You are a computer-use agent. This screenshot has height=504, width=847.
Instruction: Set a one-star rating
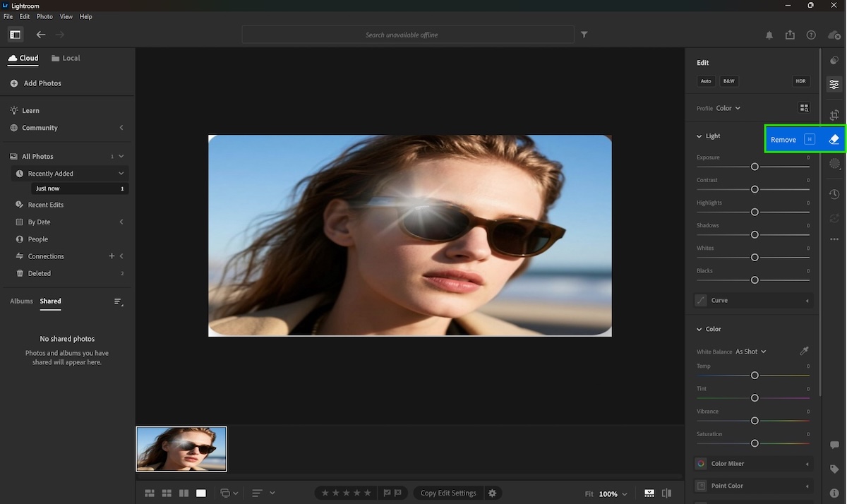pos(325,493)
